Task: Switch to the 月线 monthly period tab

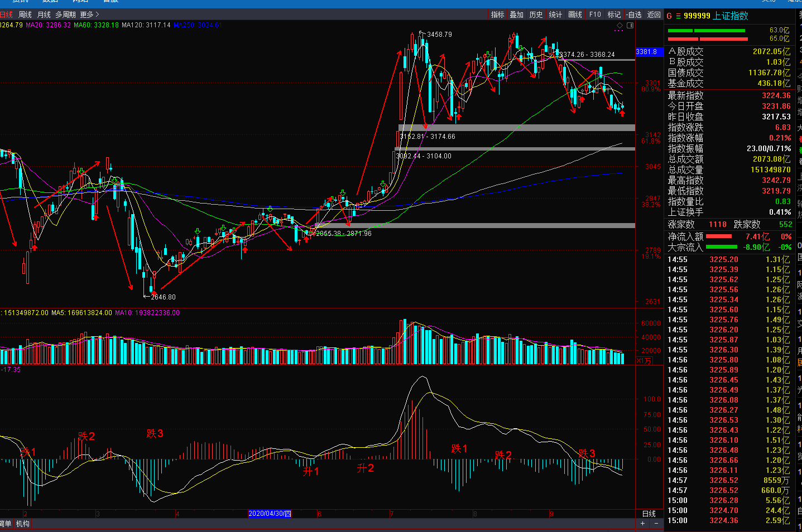Action: (44, 14)
